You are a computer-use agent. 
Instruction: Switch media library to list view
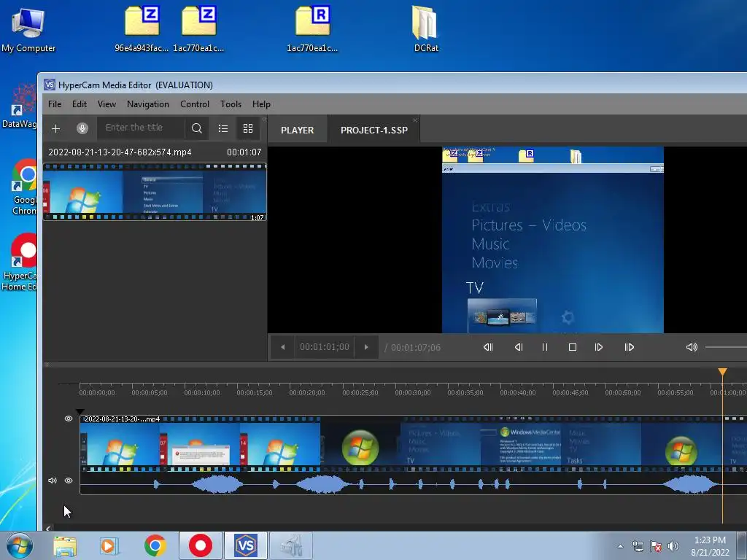tap(223, 128)
